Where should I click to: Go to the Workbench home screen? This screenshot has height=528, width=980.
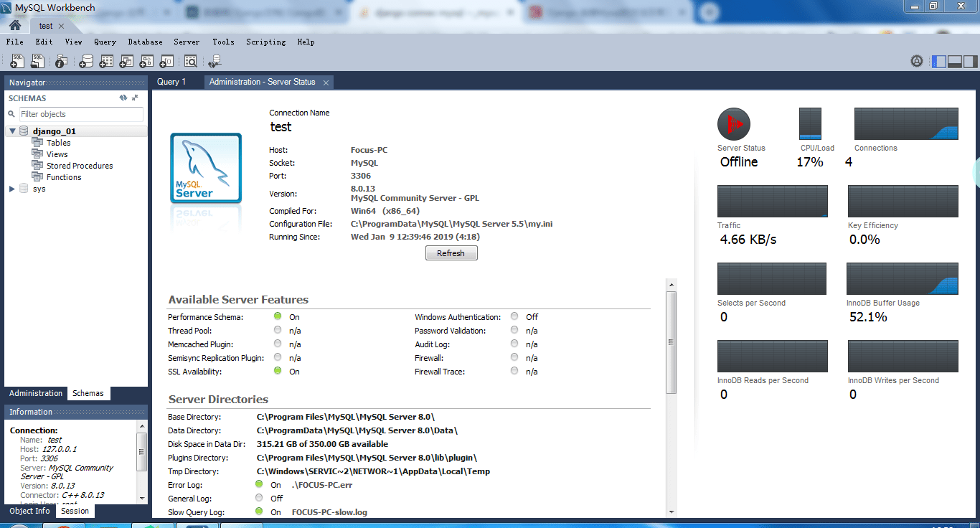(14, 25)
